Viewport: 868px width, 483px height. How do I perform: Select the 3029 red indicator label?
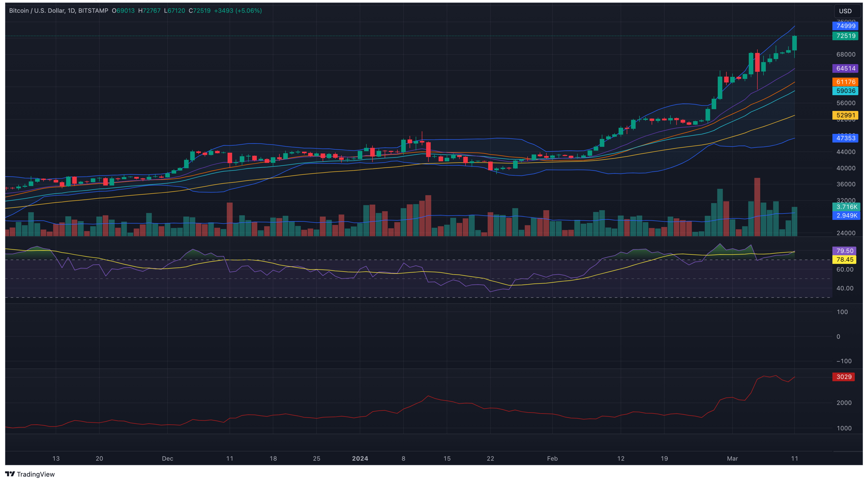coord(844,377)
